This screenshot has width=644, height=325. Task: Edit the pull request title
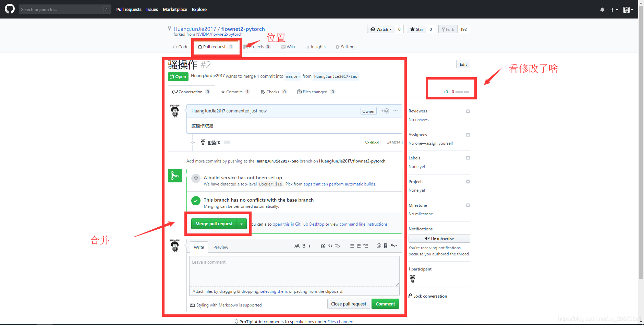tap(463, 64)
